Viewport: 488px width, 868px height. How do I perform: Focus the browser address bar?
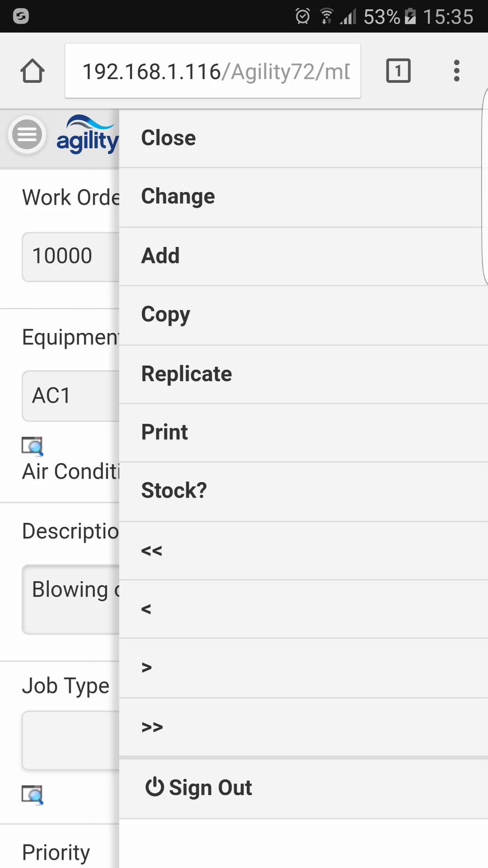point(212,71)
